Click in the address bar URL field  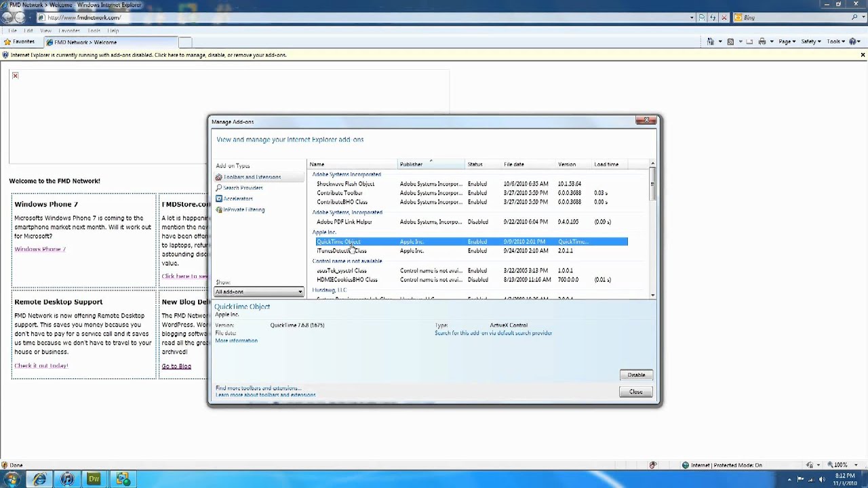click(366, 18)
